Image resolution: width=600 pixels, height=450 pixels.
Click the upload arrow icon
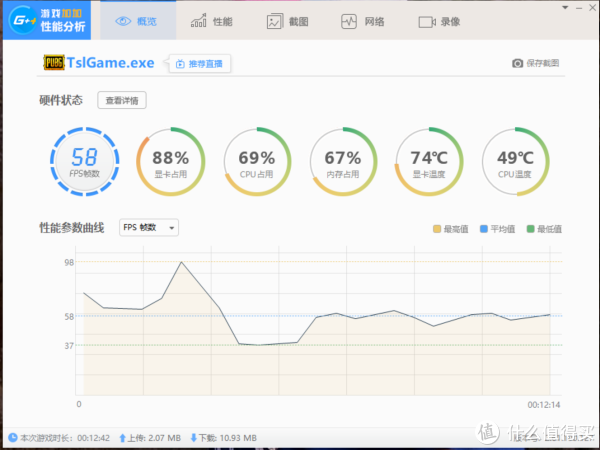(x=122, y=438)
